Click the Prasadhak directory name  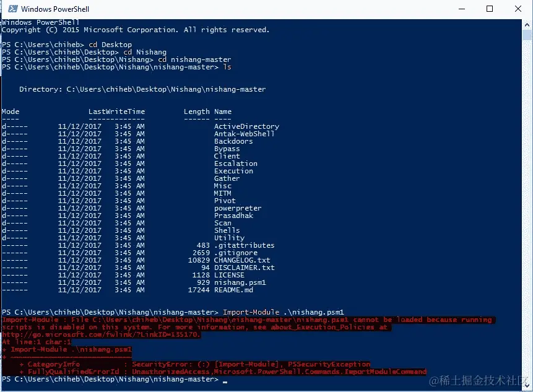coord(233,216)
